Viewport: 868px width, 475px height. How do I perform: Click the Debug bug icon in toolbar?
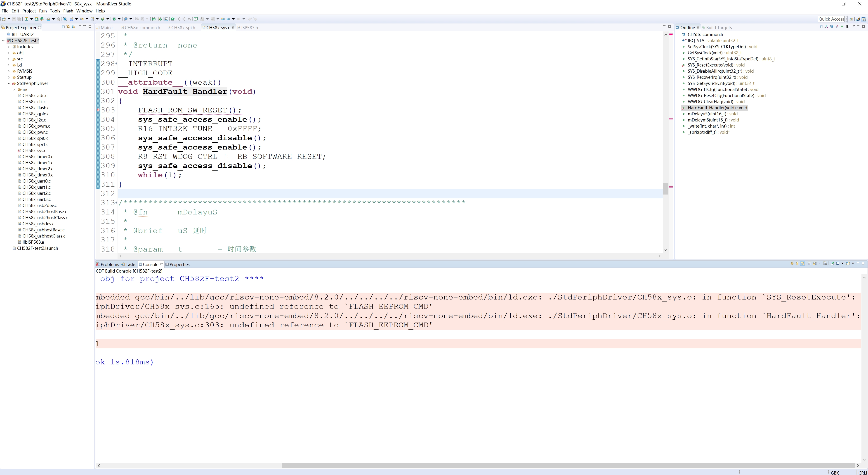click(114, 19)
